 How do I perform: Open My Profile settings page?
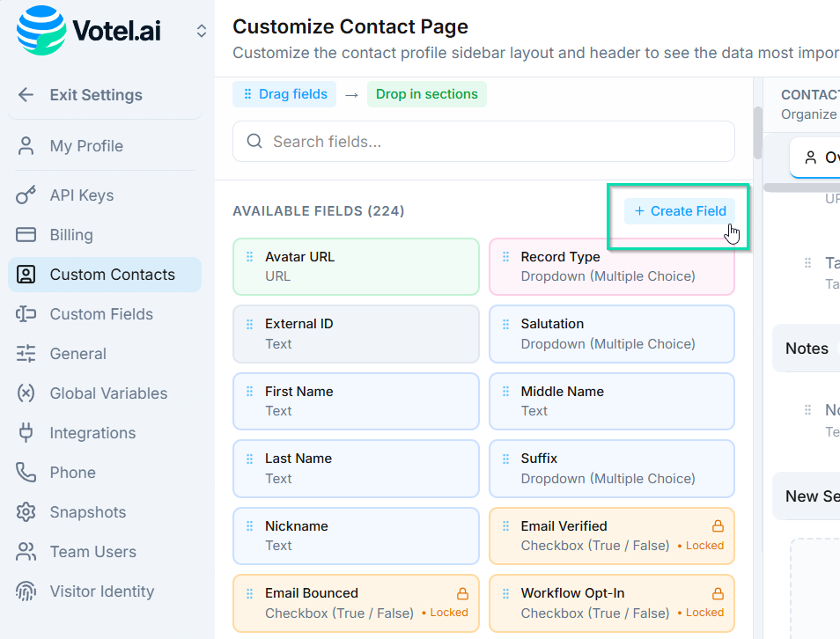pos(86,146)
